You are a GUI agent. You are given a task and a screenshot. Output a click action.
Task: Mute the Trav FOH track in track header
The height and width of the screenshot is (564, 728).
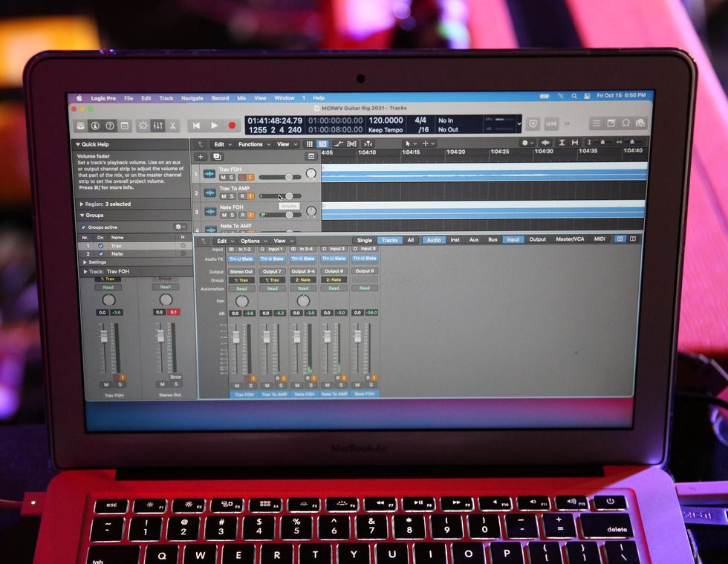click(x=224, y=178)
